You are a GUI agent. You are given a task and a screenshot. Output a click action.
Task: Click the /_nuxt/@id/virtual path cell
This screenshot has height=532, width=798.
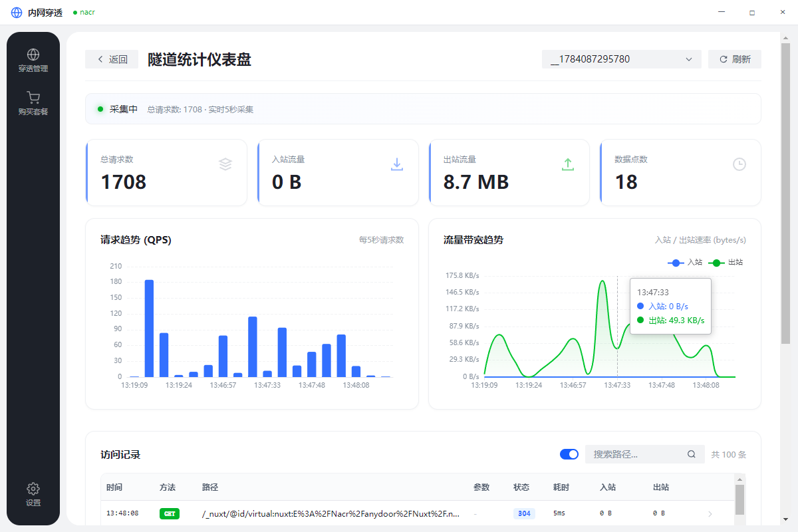[331, 513]
